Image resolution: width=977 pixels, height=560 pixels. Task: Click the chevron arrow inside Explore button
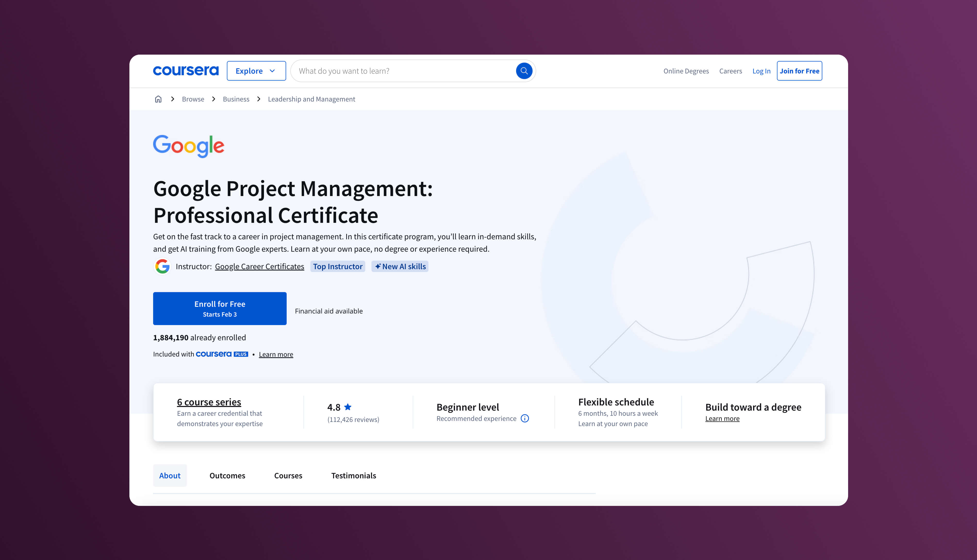click(x=272, y=71)
